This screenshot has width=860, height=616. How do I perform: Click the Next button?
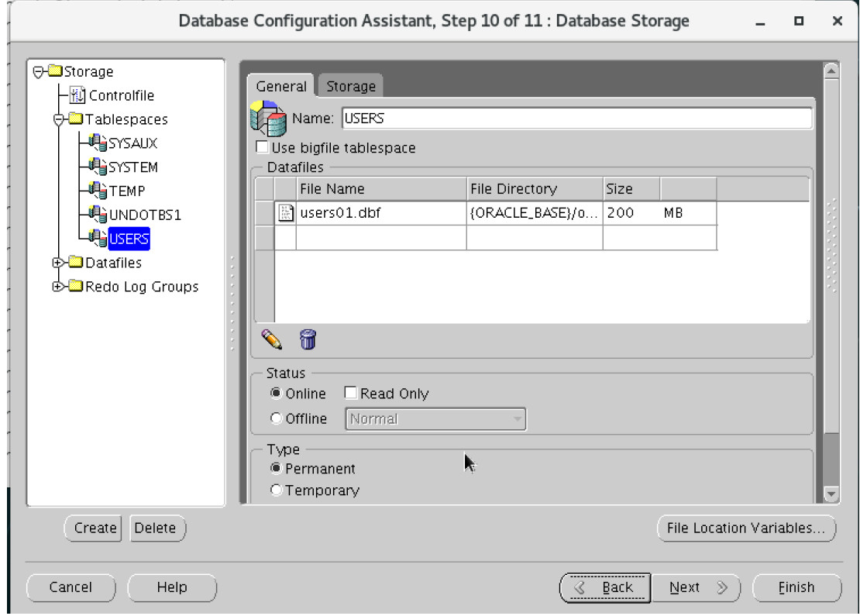695,587
